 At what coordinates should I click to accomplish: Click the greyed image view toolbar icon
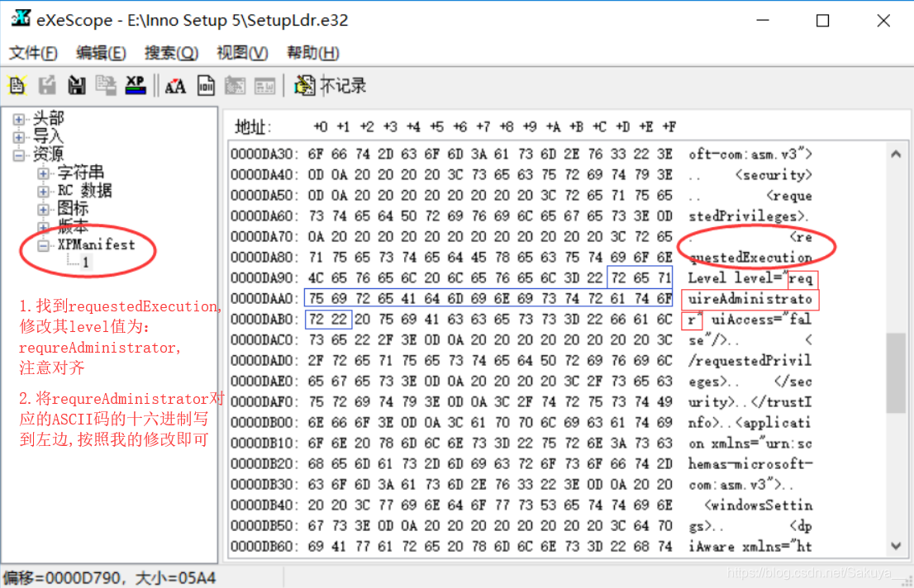point(235,86)
